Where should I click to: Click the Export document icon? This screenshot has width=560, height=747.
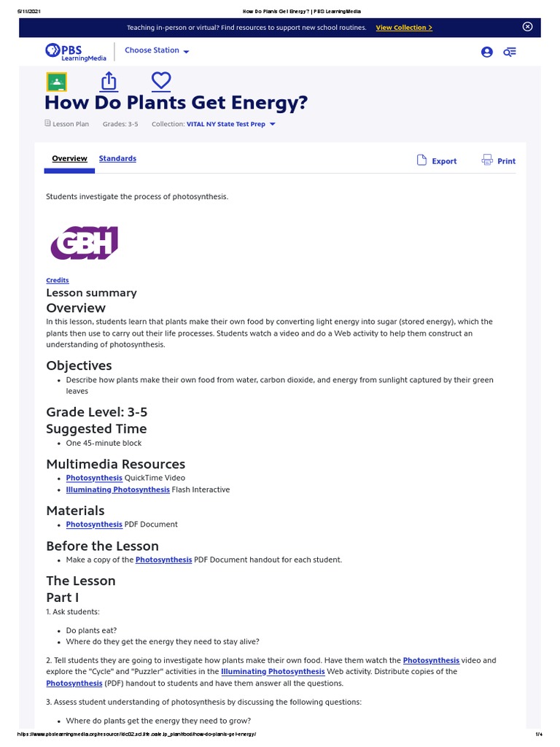pyautogui.click(x=421, y=160)
